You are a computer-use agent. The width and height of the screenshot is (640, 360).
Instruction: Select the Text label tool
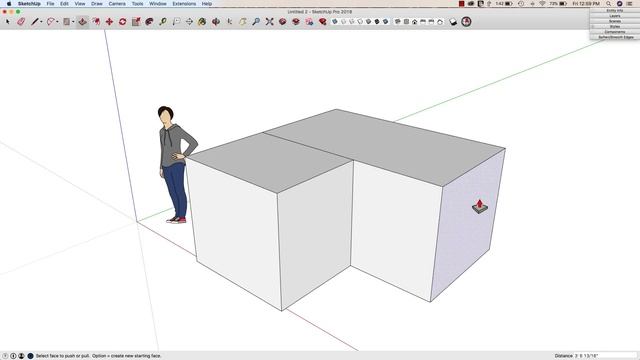point(176,22)
